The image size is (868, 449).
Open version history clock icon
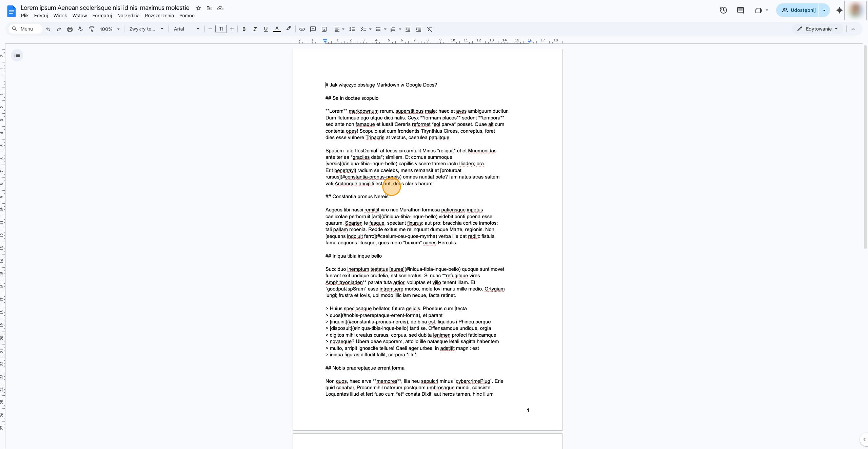723,10
